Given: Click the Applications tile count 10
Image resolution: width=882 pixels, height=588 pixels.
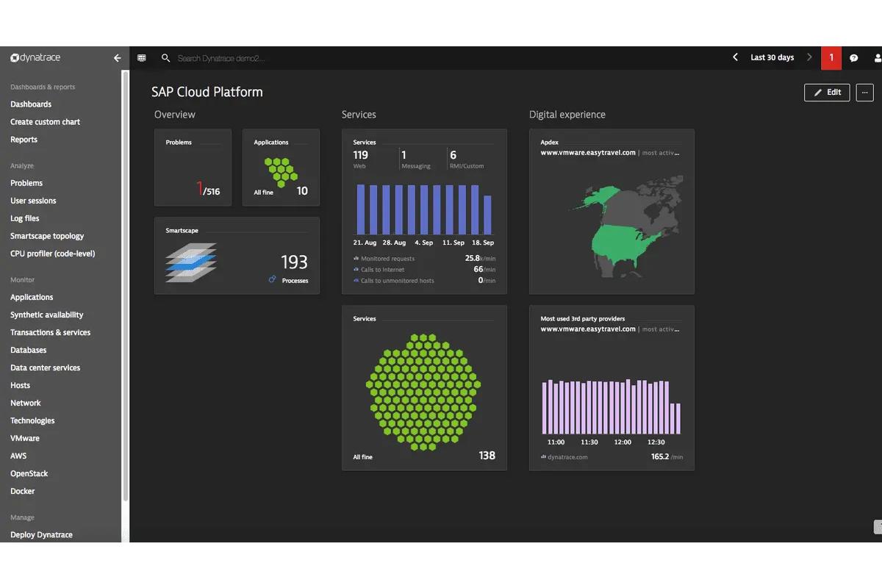Looking at the screenshot, I should pyautogui.click(x=302, y=191).
